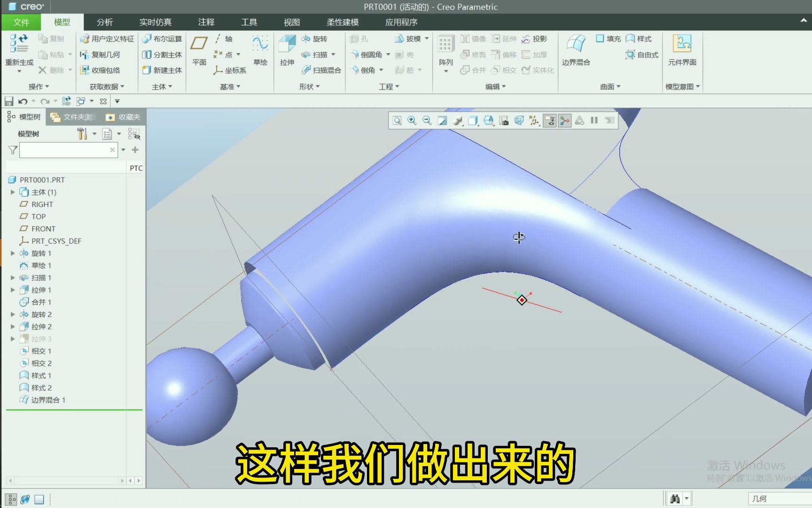Toggle pause simulation in graphics toolbar

tap(594, 121)
